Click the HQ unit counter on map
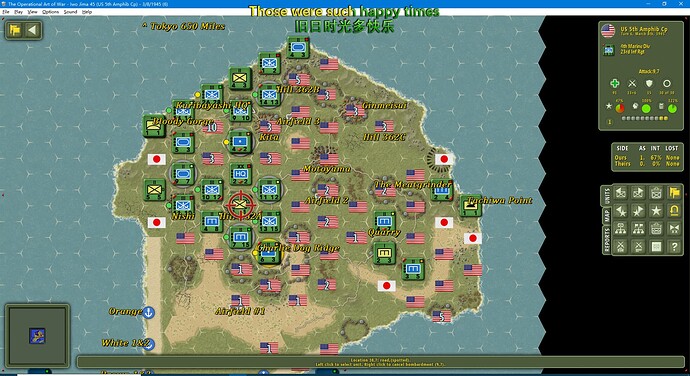690x376 pixels. coord(240,174)
